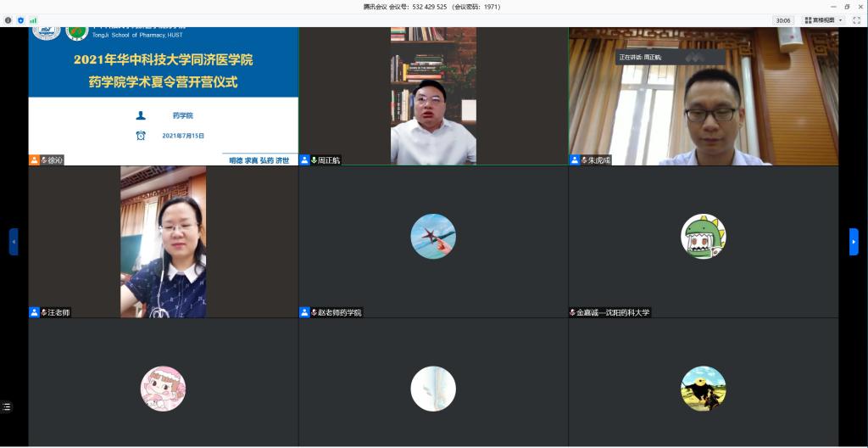Enter full screen mode icon
Image resolution: width=868 pixels, height=448 pixels.
click(857, 20)
